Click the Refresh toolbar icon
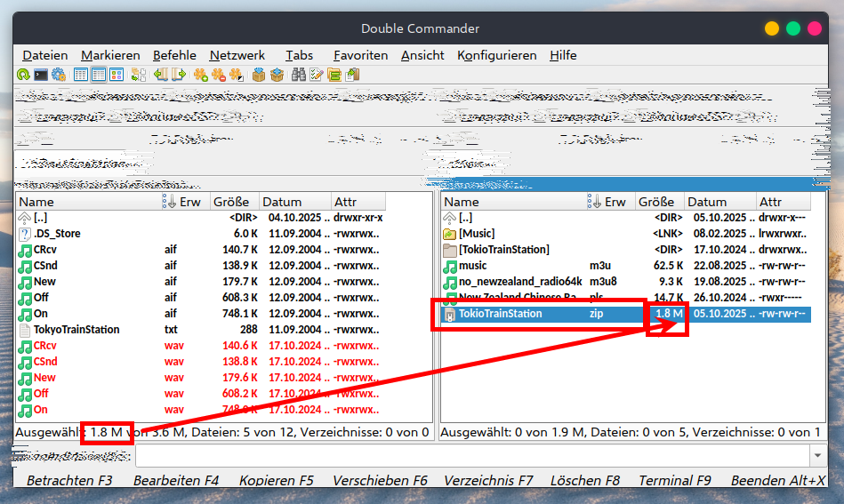 tap(23, 75)
